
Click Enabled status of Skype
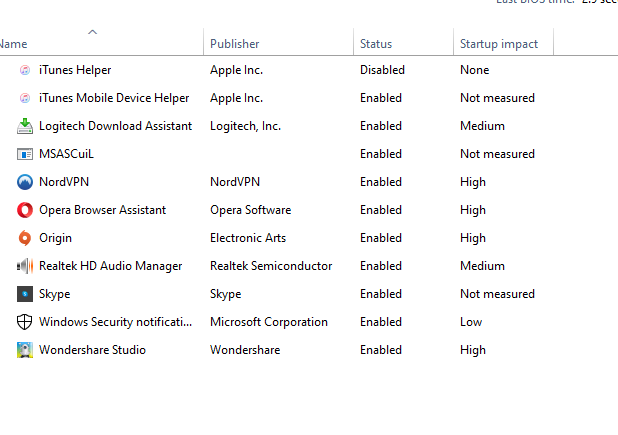click(x=381, y=294)
